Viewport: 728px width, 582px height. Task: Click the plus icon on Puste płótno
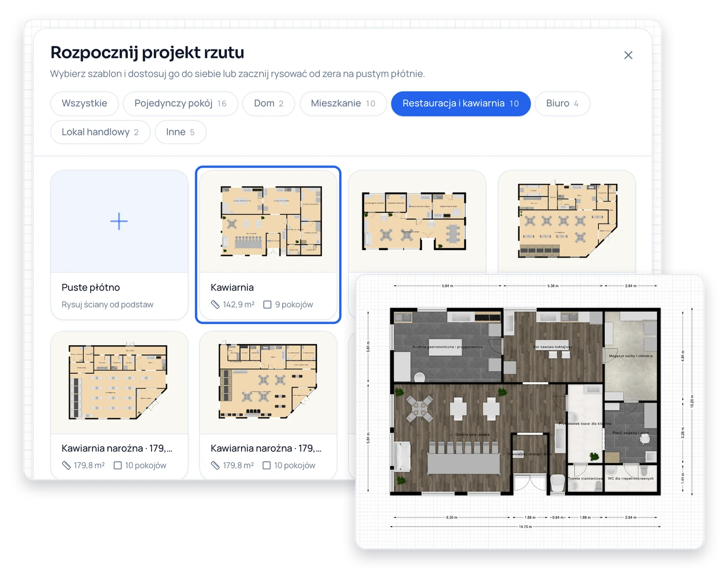(119, 221)
